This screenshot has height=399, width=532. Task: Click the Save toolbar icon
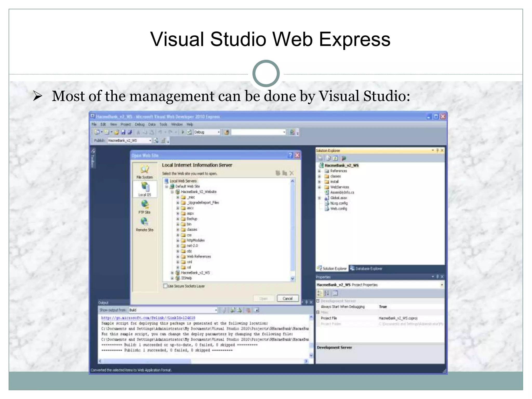point(123,132)
